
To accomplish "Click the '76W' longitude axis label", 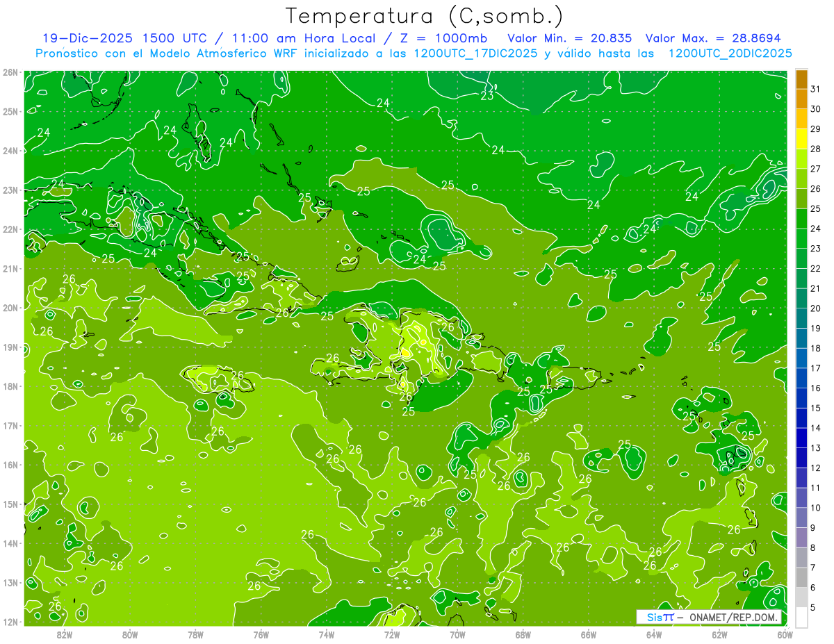I will click(261, 634).
